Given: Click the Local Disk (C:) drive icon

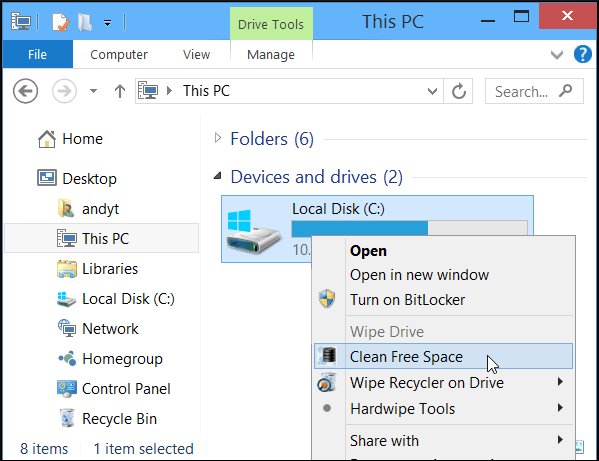Looking at the screenshot, I should click(253, 231).
